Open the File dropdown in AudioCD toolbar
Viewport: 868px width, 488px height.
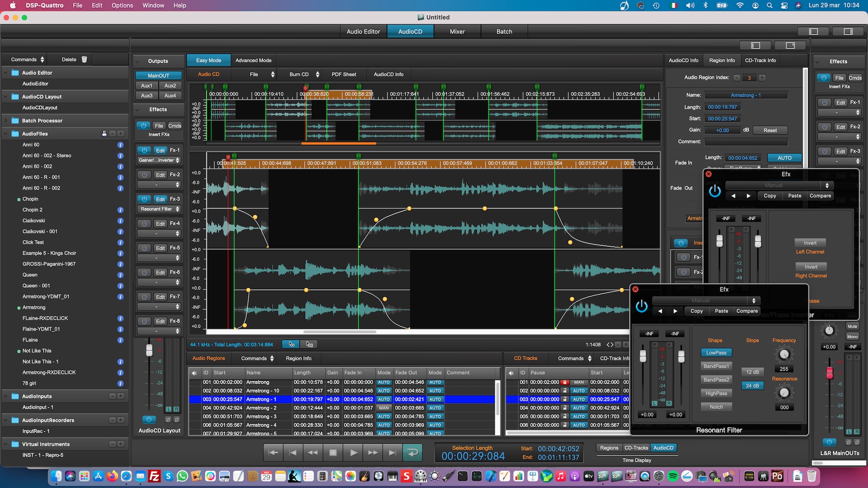coord(262,74)
